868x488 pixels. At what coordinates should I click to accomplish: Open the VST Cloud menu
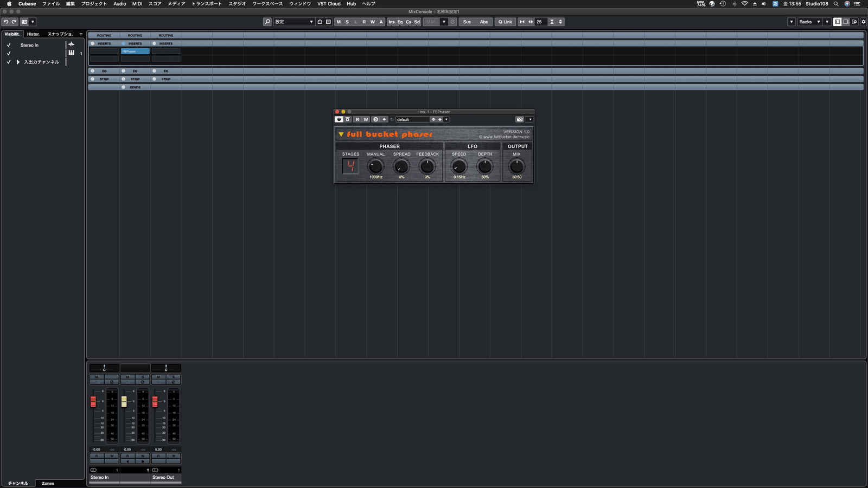coord(329,4)
